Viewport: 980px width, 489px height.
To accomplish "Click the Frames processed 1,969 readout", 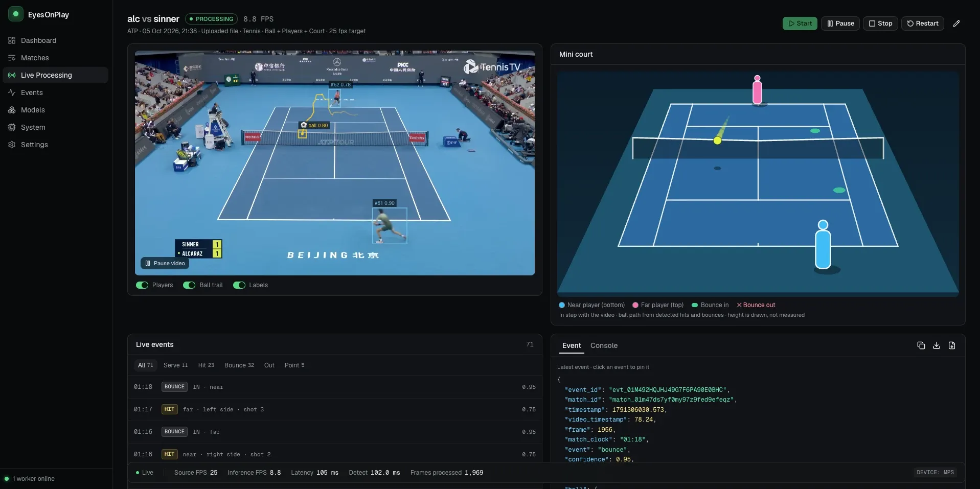I will point(447,473).
